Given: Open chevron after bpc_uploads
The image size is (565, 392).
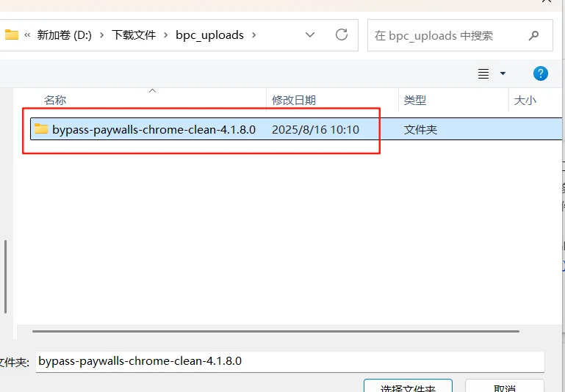Looking at the screenshot, I should [253, 35].
